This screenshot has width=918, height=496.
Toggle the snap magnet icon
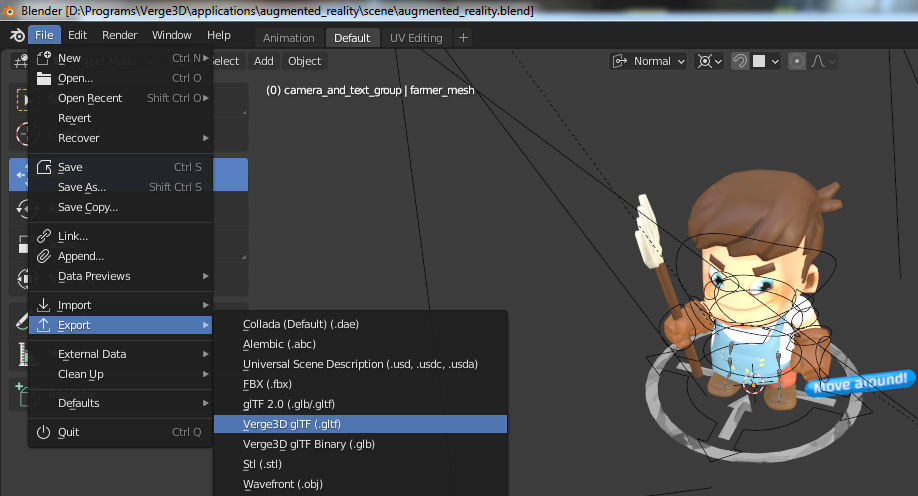coord(740,61)
